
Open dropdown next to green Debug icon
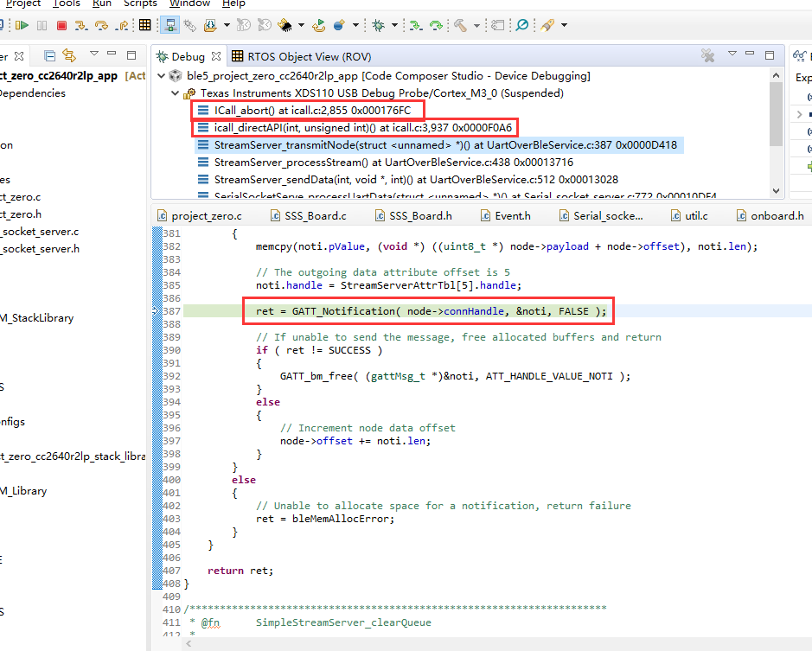tap(393, 25)
